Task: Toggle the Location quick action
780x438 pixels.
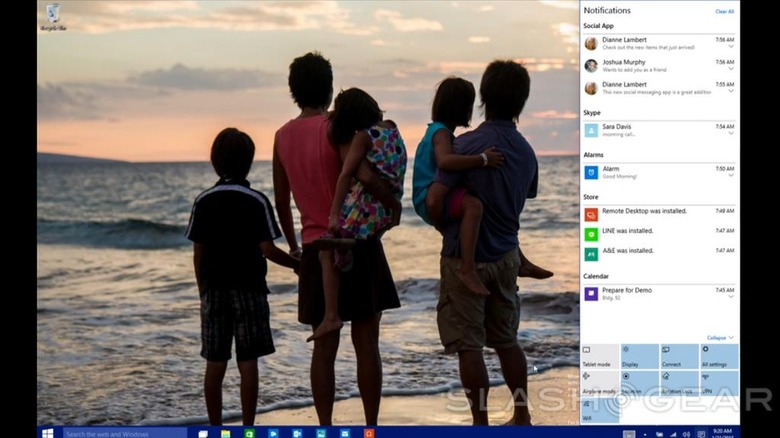Action: [640, 383]
